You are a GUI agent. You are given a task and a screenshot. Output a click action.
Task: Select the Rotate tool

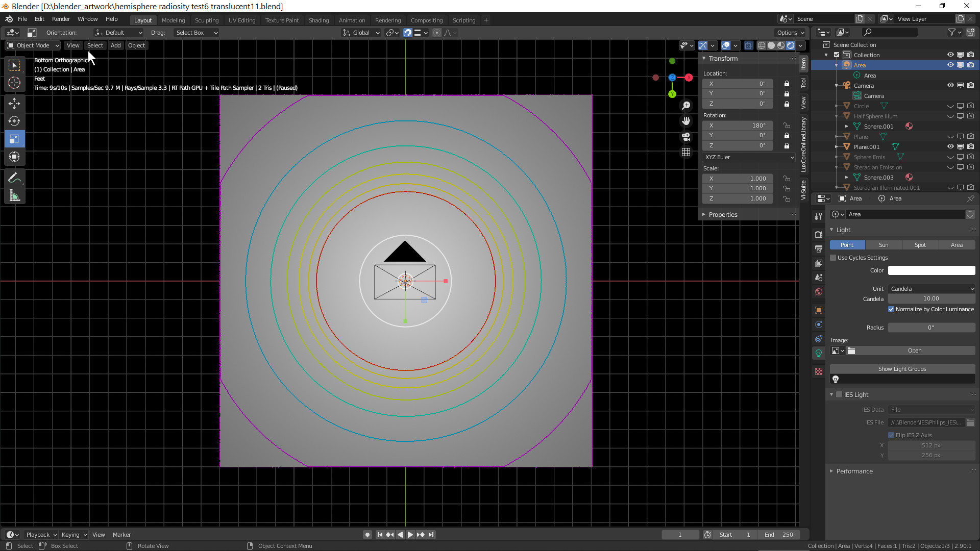click(x=14, y=121)
